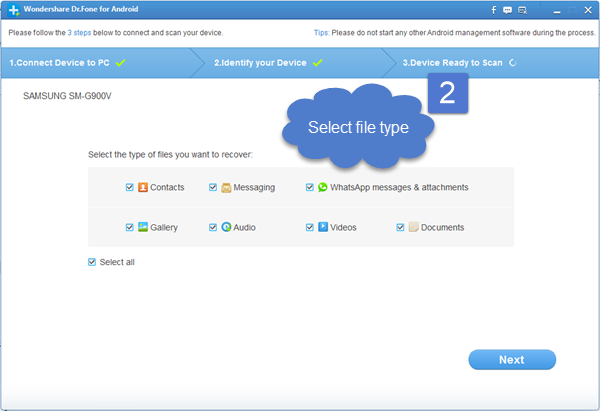Click the 'Videos' label text
The width and height of the screenshot is (600, 411).
coord(343,227)
